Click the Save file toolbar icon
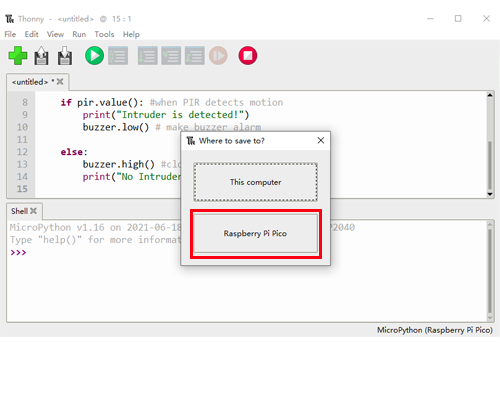Image resolution: width=500 pixels, height=400 pixels. coord(65,56)
